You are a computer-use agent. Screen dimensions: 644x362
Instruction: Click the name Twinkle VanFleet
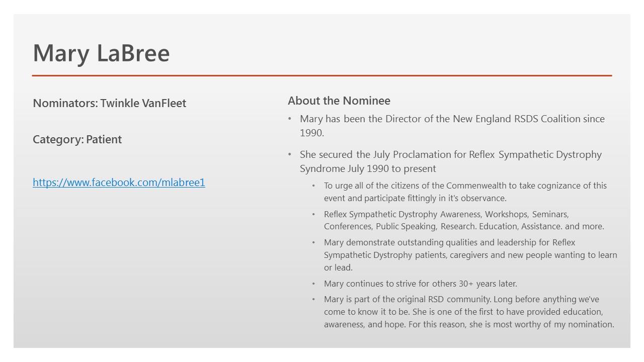click(143, 104)
